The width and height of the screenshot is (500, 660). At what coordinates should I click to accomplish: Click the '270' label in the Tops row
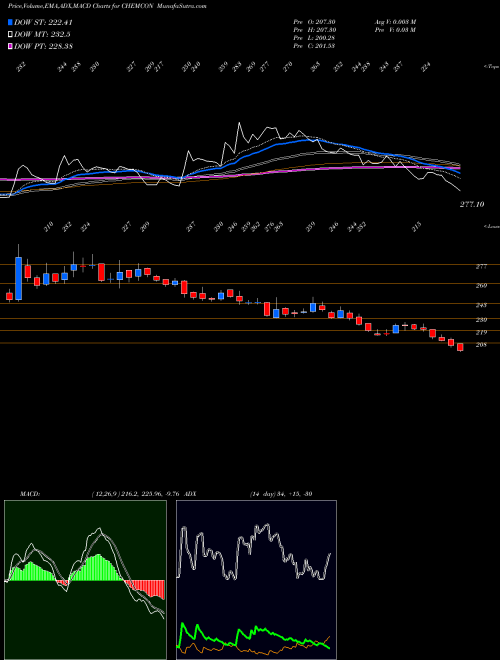click(288, 67)
